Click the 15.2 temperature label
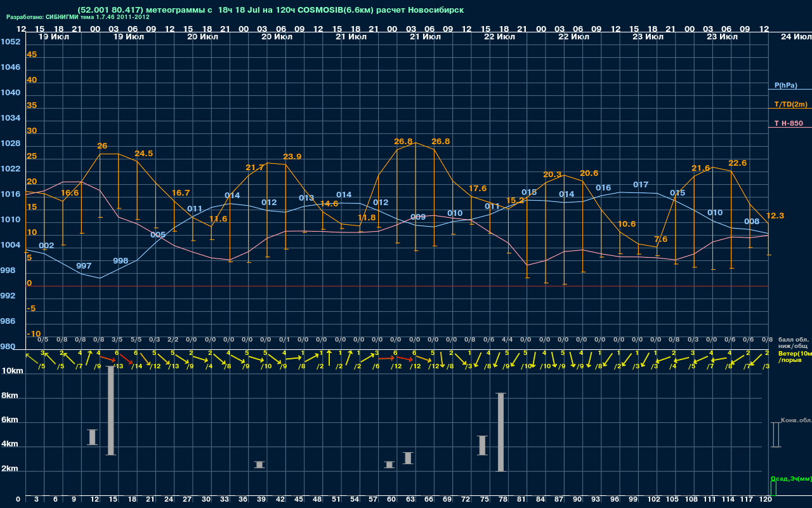The width and height of the screenshot is (812, 508). click(514, 201)
